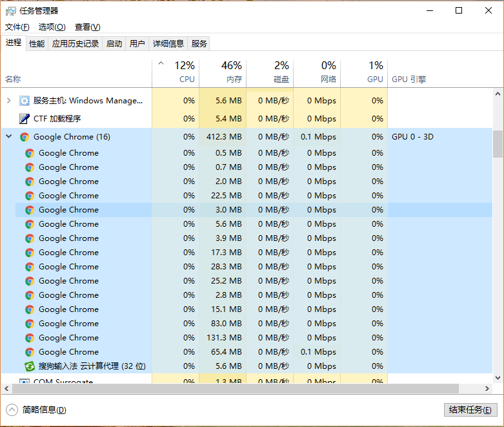The height and width of the screenshot is (427, 504).
Task: Select the Google Chrome row using 65.4 MB
Action: coord(254,352)
